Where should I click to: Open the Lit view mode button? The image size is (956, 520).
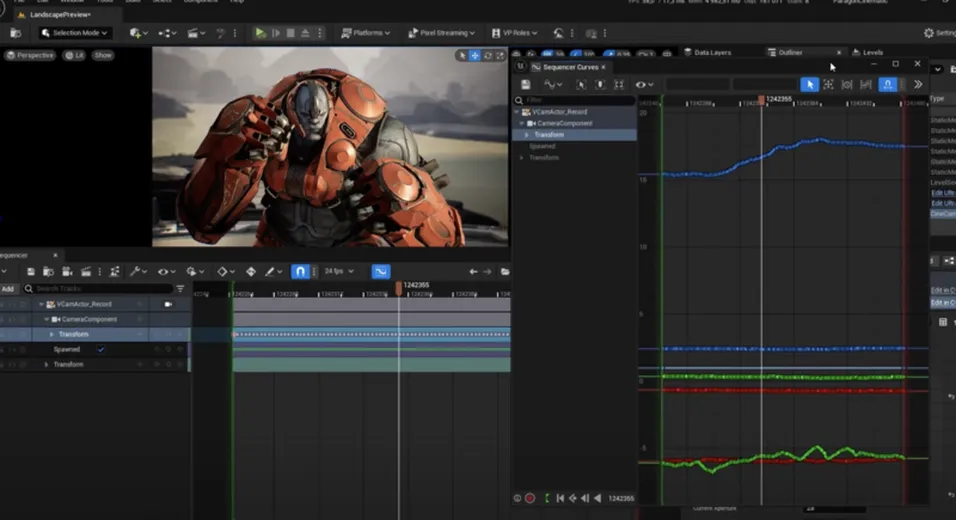click(x=74, y=55)
